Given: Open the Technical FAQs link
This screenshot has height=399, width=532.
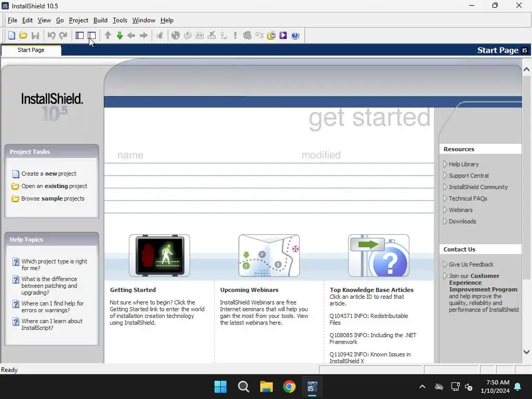Looking at the screenshot, I should 468,199.
